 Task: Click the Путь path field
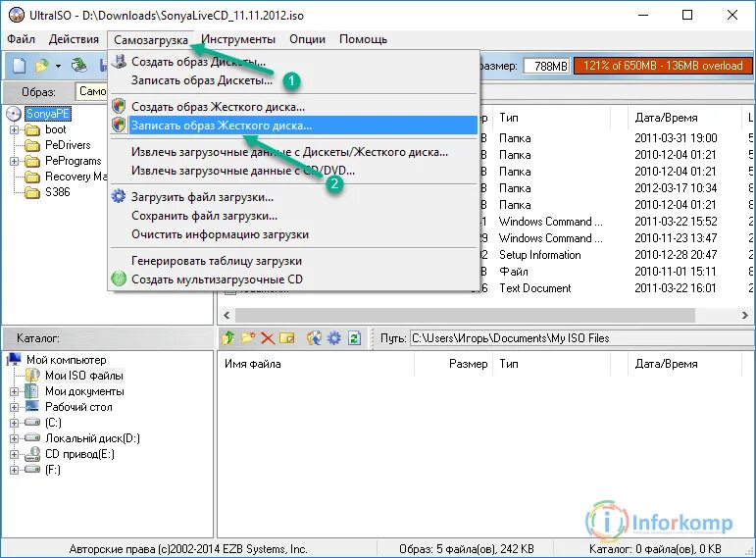581,338
